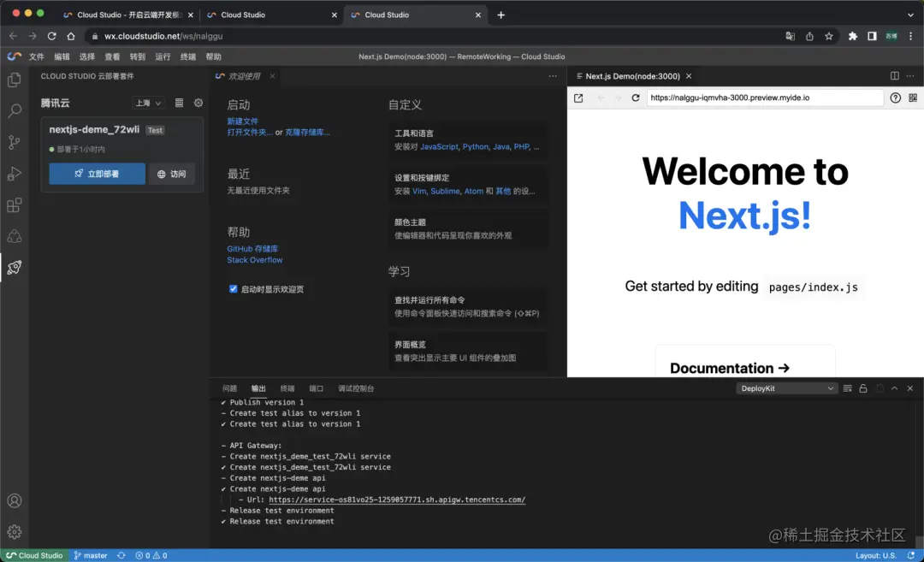Click the master branch in status bar

91,555
